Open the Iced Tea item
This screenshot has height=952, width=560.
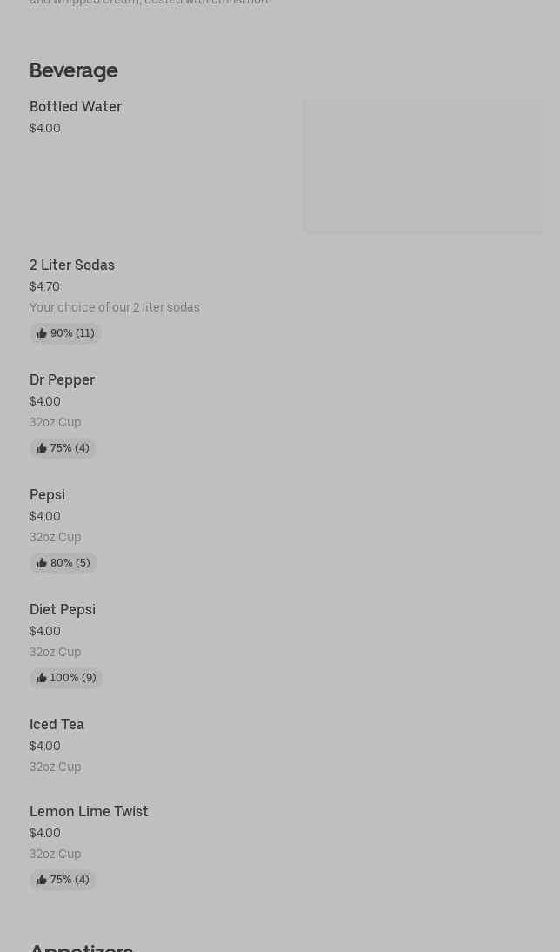point(57,725)
